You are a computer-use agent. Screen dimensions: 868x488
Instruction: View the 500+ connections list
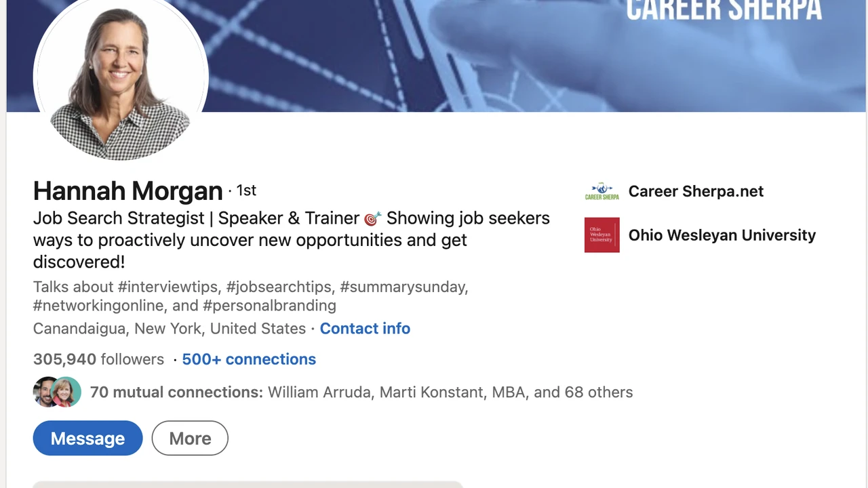(249, 359)
